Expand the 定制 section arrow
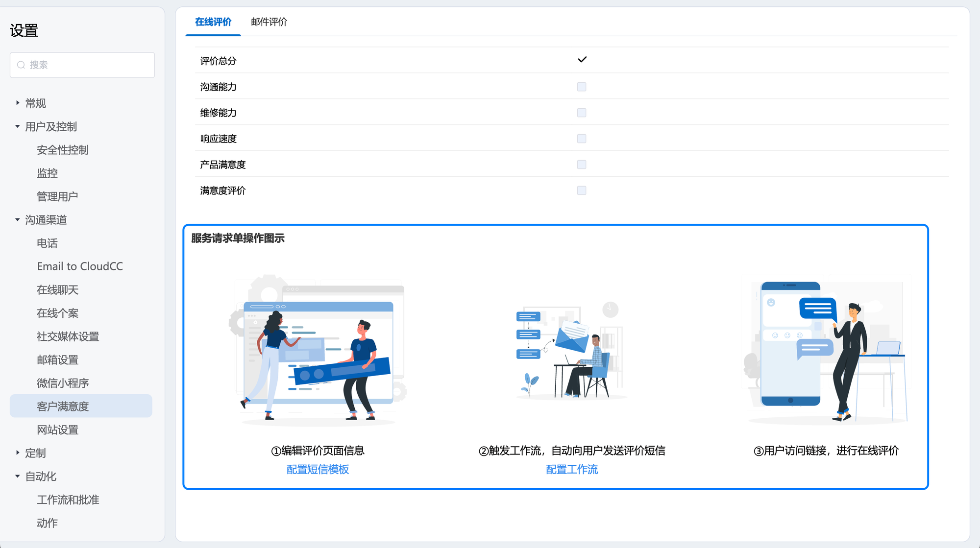The height and width of the screenshot is (548, 980). click(x=18, y=453)
